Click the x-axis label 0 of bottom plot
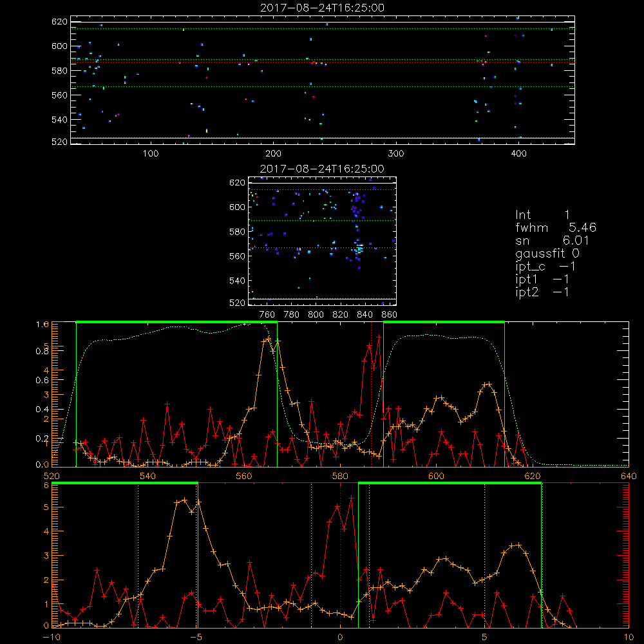Image resolution: width=644 pixels, height=644 pixels. [340, 638]
